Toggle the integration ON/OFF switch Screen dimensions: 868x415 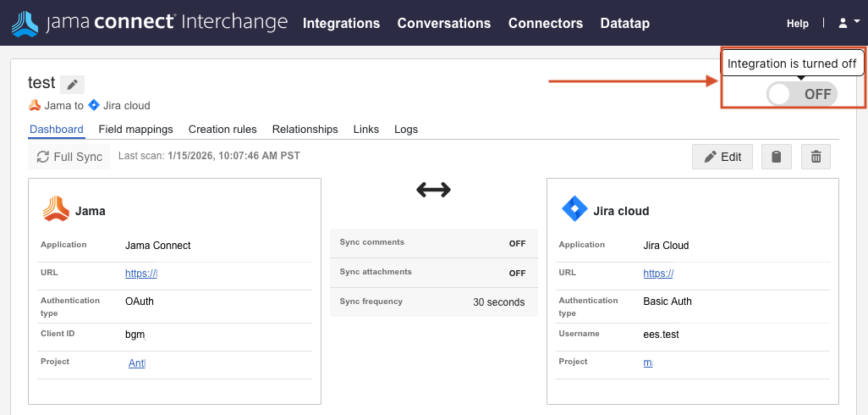point(802,94)
